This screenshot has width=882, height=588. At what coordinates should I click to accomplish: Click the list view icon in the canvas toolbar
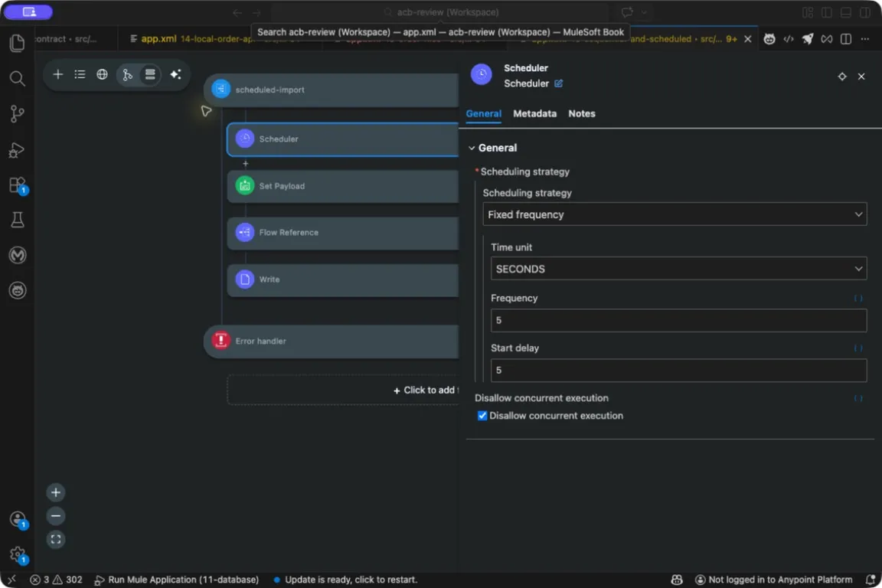coord(80,74)
